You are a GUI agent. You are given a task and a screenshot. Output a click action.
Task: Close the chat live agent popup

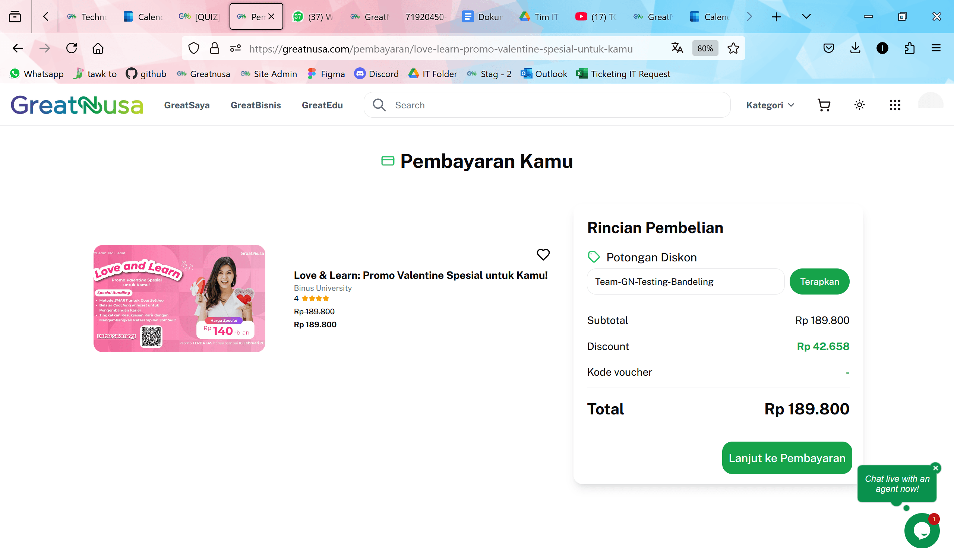coord(935,468)
